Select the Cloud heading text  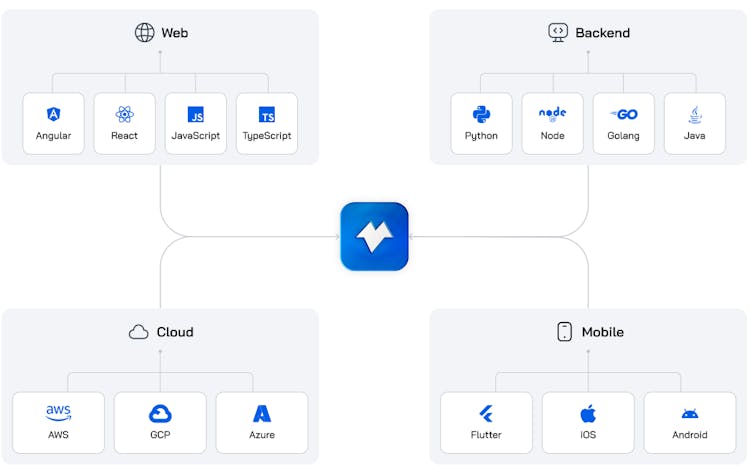pos(175,332)
